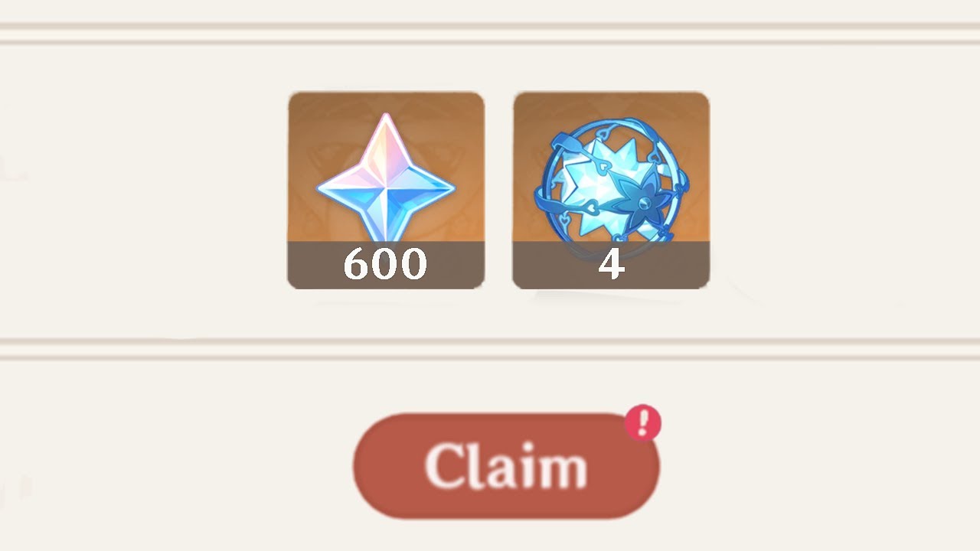Open the Fate orb reward tile
Viewport: 980px width, 551px height.
click(611, 191)
